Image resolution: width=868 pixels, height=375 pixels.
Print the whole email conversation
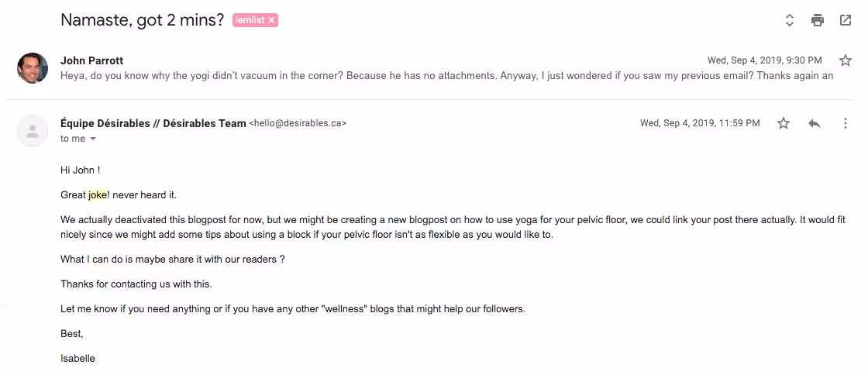point(818,21)
